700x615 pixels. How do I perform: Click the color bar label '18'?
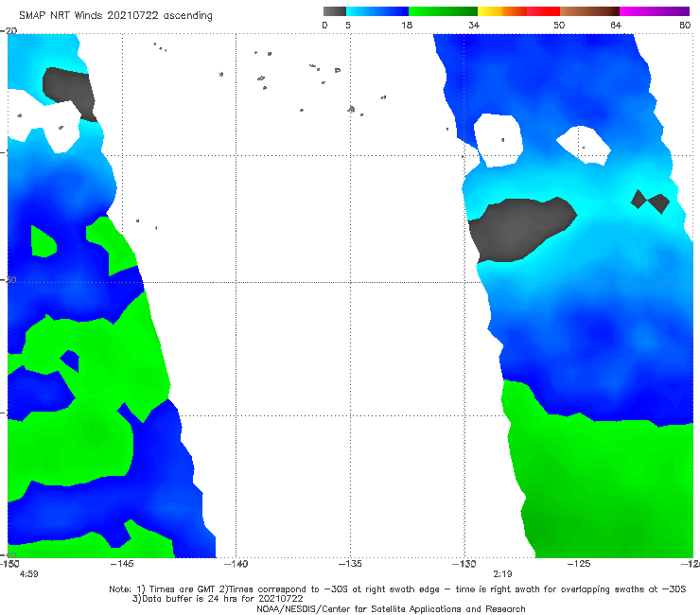[407, 26]
